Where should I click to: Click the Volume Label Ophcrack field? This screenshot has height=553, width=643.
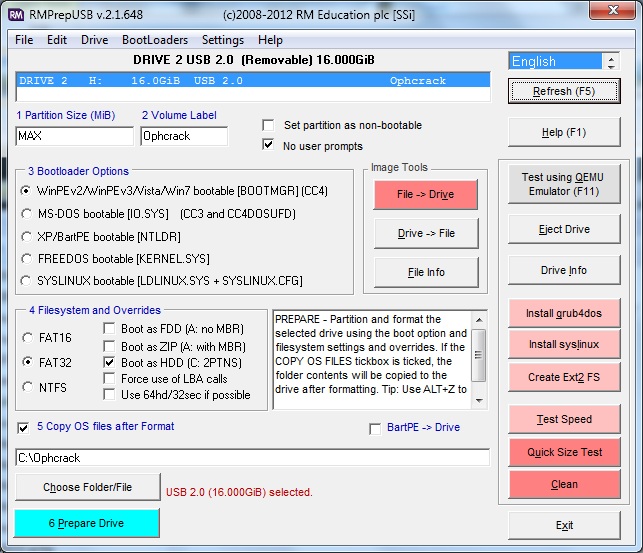click(184, 136)
